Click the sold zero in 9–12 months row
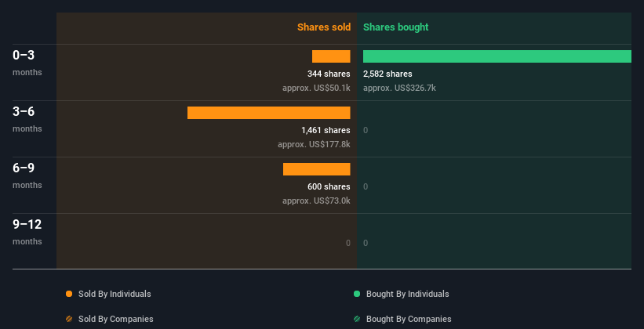Viewport: 644px width, 329px height. coord(347,243)
